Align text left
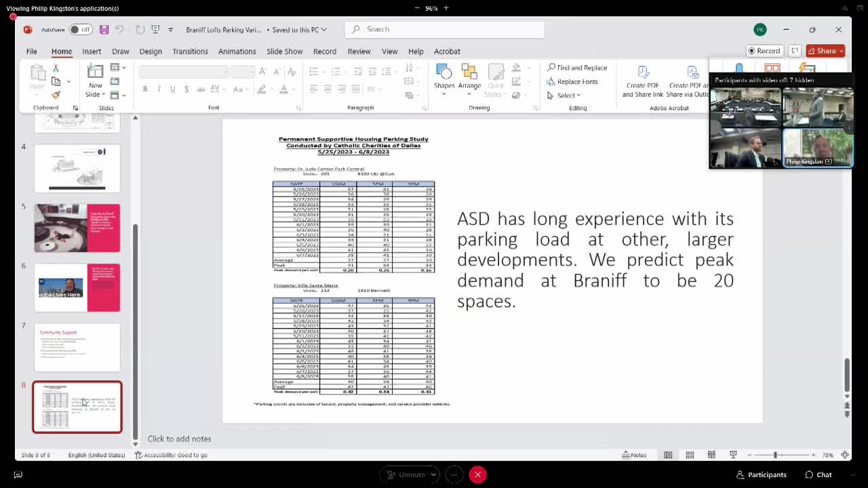The width and height of the screenshot is (868, 488). point(313,89)
